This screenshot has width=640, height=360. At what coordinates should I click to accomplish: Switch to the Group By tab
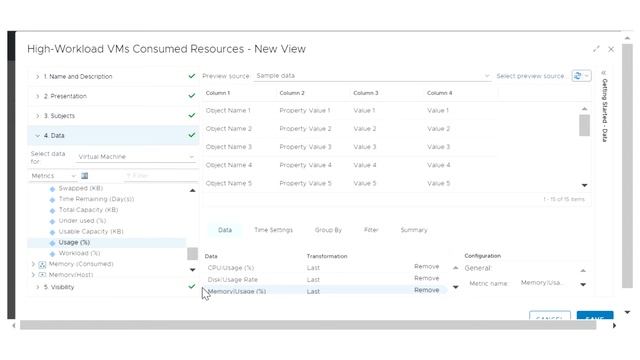point(328,230)
